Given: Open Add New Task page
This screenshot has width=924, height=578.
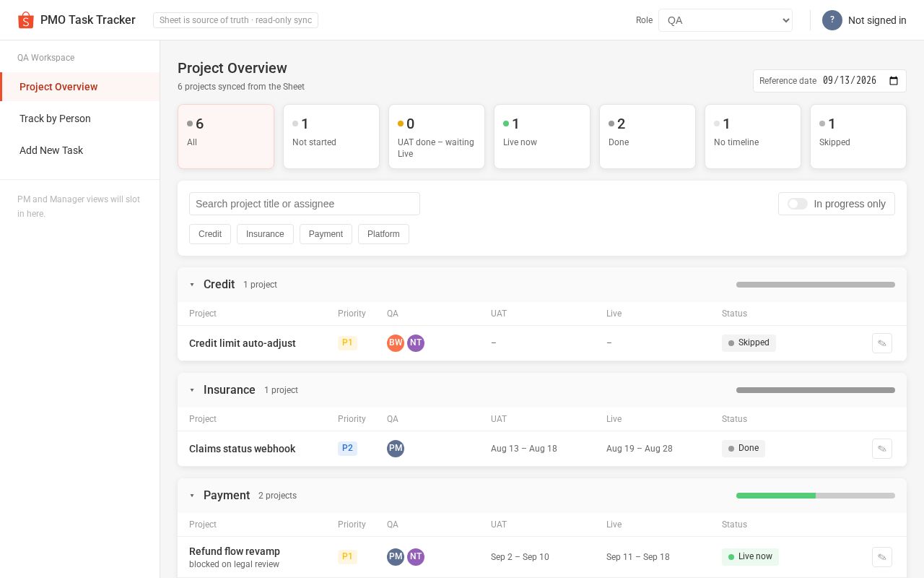Looking at the screenshot, I should (79, 150).
